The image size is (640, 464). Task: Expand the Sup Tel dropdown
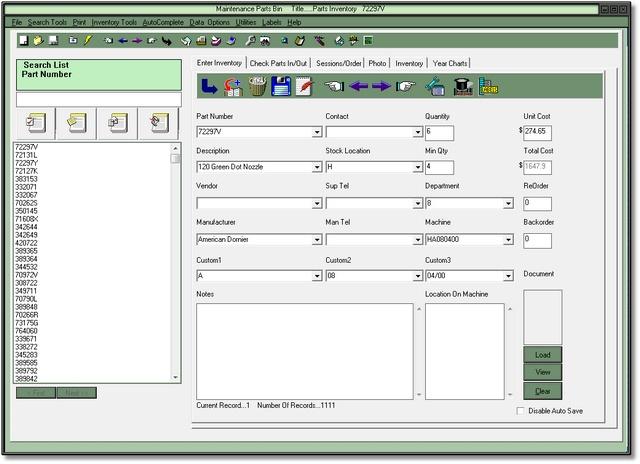pyautogui.click(x=417, y=203)
